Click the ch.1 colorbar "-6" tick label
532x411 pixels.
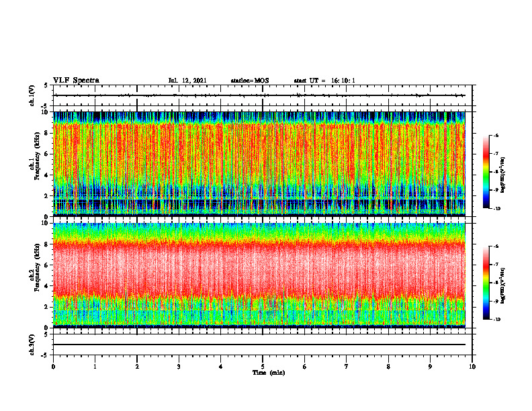click(x=496, y=135)
